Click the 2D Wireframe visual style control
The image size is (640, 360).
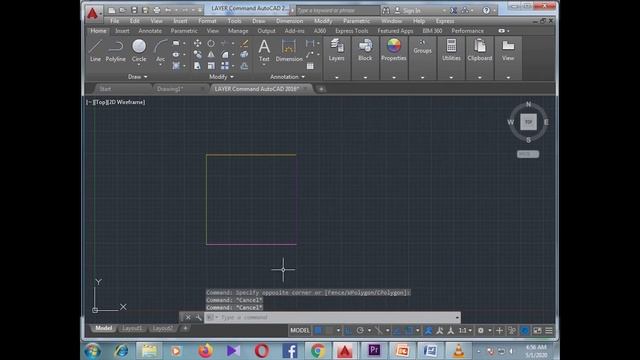(127, 102)
